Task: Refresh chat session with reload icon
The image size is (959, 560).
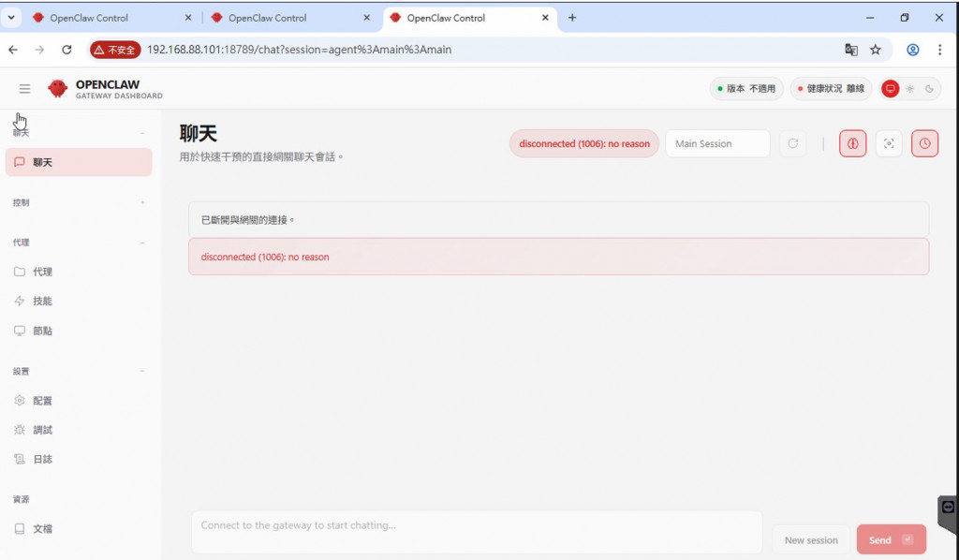Action: pyautogui.click(x=792, y=143)
